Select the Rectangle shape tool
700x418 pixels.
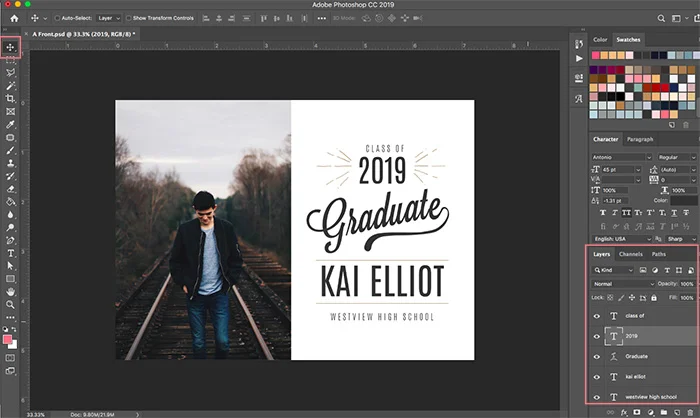click(x=10, y=279)
